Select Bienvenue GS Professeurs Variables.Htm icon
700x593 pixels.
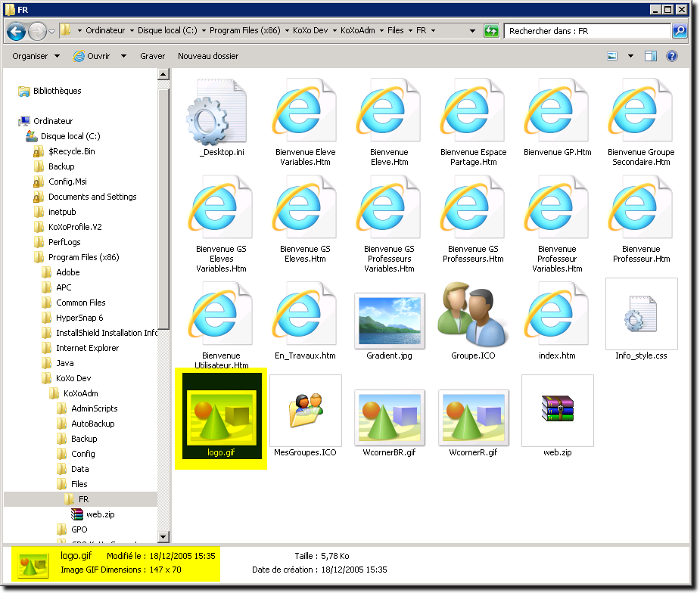pos(389,208)
